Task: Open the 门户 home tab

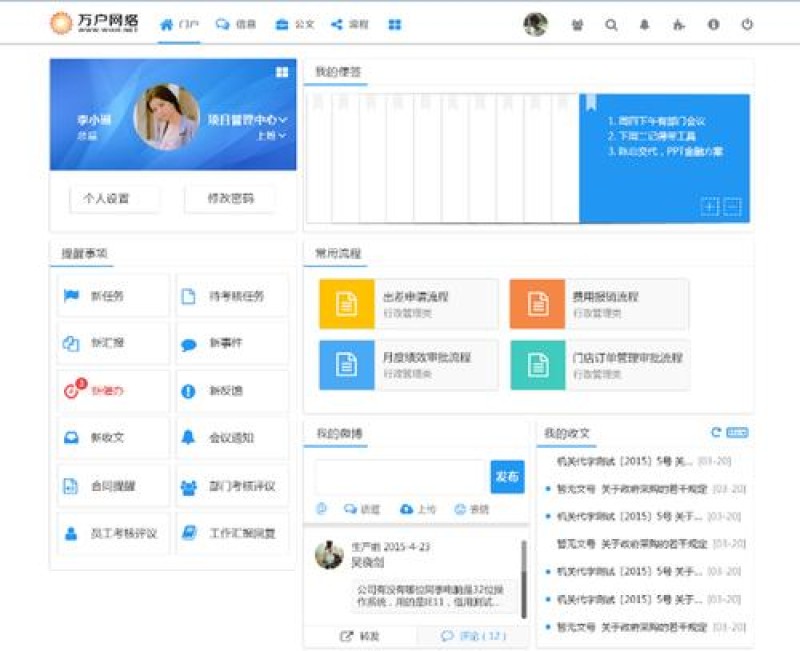Action: 179,24
